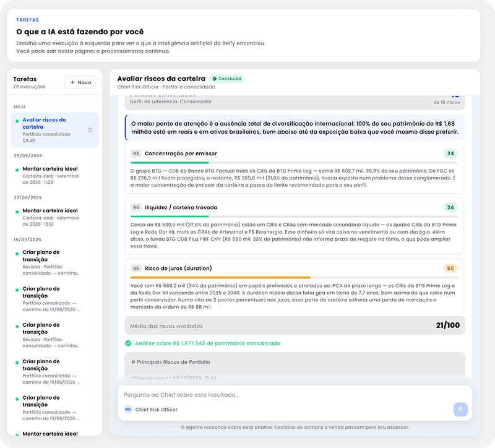Screen dimensions: 495x448
Task: Open Montar carteira ideal from 11:29
Action: click(x=54, y=175)
